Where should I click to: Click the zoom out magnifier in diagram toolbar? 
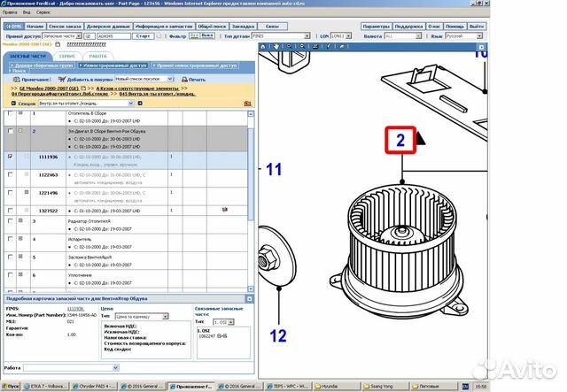click(x=302, y=46)
